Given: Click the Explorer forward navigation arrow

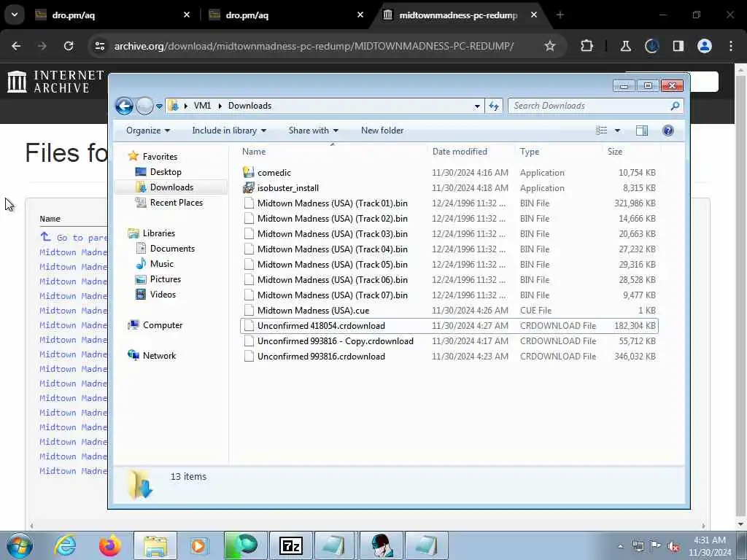Looking at the screenshot, I should pos(144,106).
